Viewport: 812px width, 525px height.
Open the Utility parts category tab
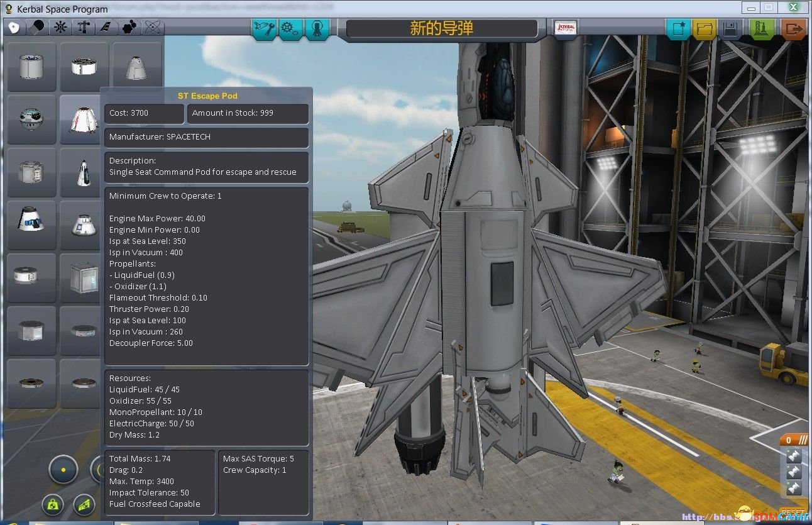pyautogui.click(x=130, y=28)
